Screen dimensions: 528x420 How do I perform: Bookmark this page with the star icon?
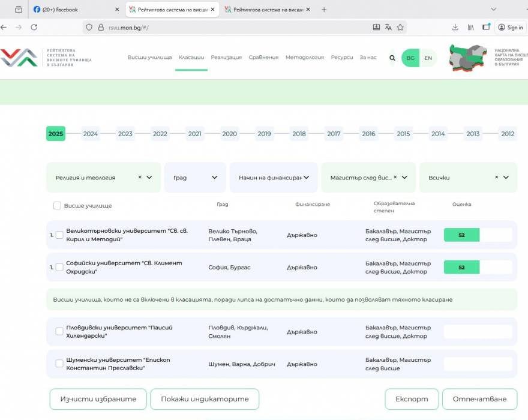click(400, 27)
